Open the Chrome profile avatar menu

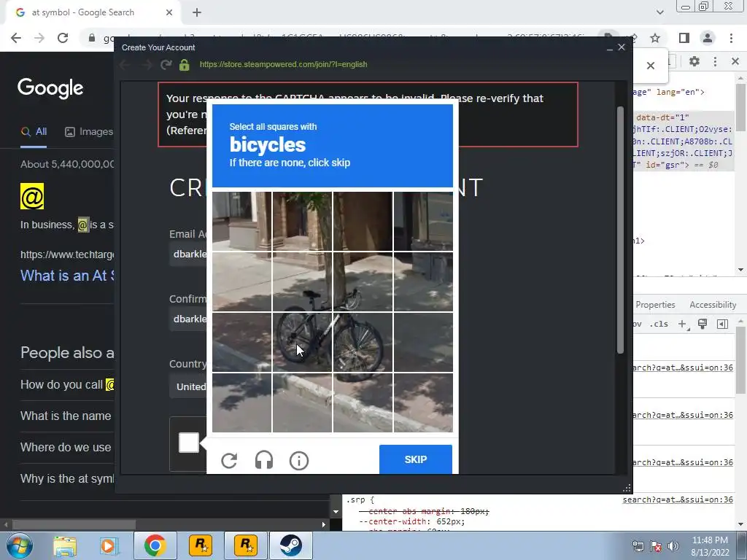708,38
